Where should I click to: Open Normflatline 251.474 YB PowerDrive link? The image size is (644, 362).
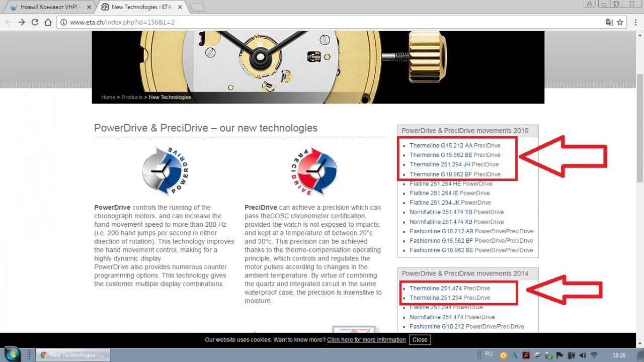(456, 212)
